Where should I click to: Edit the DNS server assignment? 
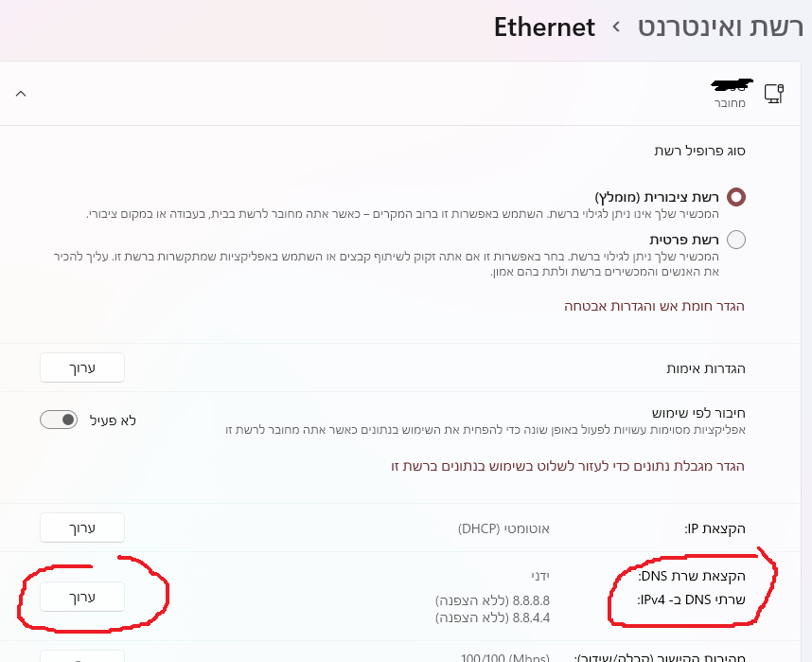(x=82, y=597)
